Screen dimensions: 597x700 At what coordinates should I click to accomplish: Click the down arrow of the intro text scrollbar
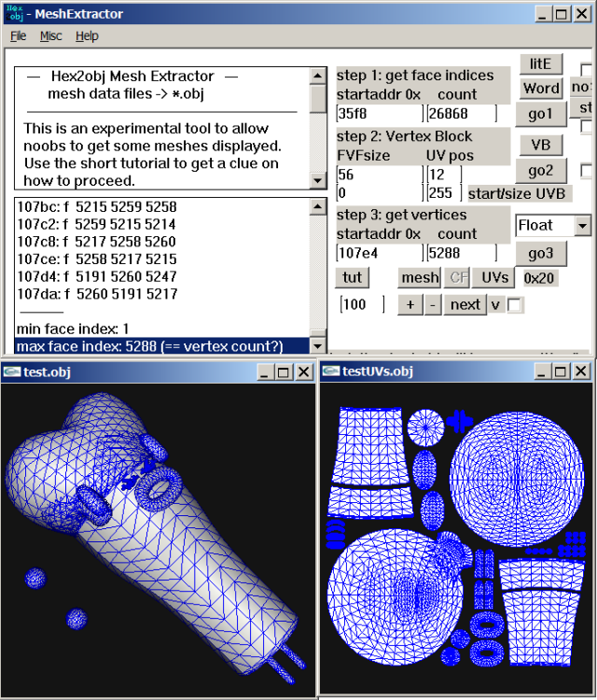pyautogui.click(x=318, y=181)
